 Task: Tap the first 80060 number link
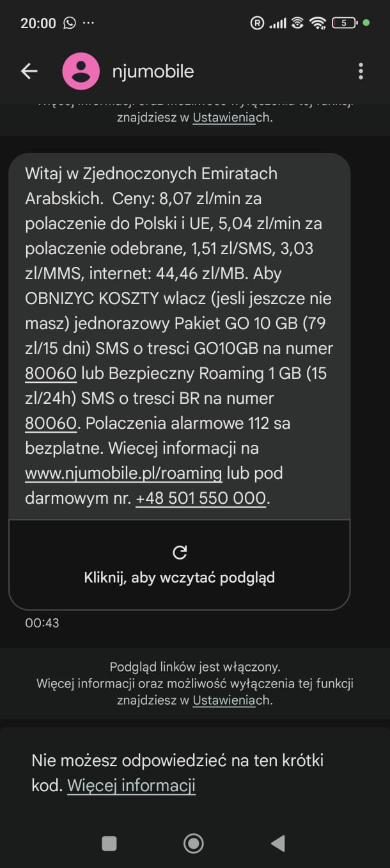pos(51,373)
